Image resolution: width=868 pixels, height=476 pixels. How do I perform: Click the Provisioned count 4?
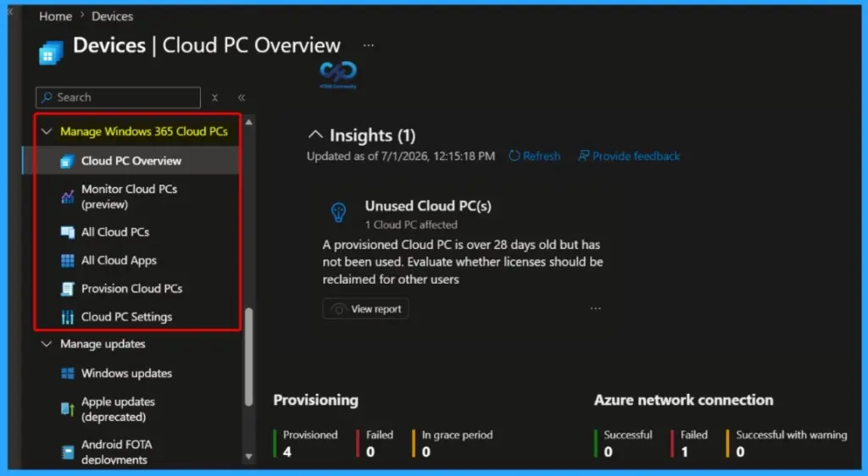coord(287,451)
